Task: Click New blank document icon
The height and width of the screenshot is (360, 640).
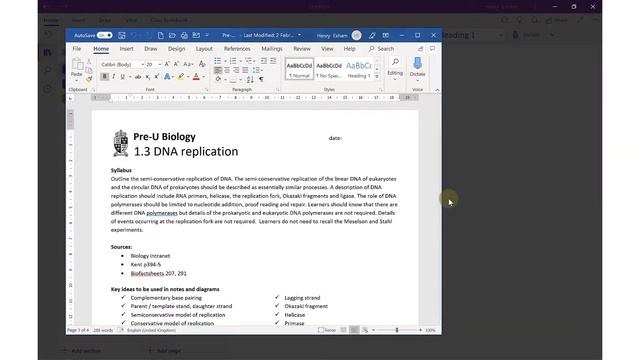Action: 160,36
